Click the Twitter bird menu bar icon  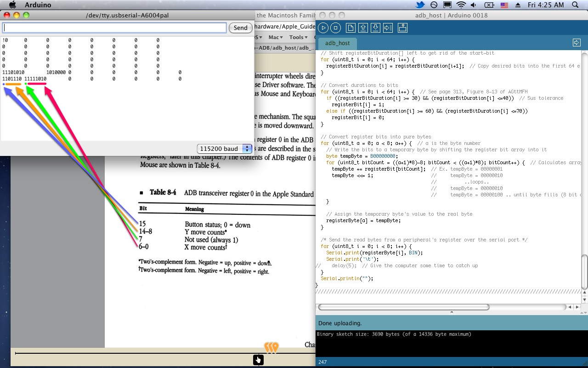coord(420,5)
